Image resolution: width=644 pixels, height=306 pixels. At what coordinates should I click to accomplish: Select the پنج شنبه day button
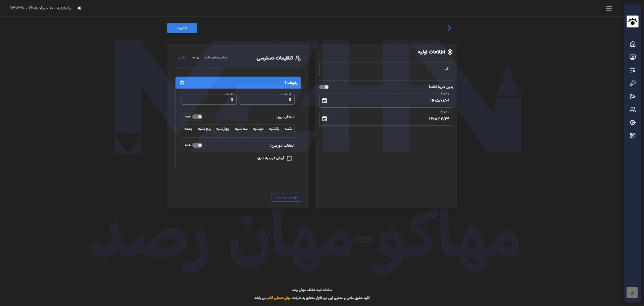[204, 129]
